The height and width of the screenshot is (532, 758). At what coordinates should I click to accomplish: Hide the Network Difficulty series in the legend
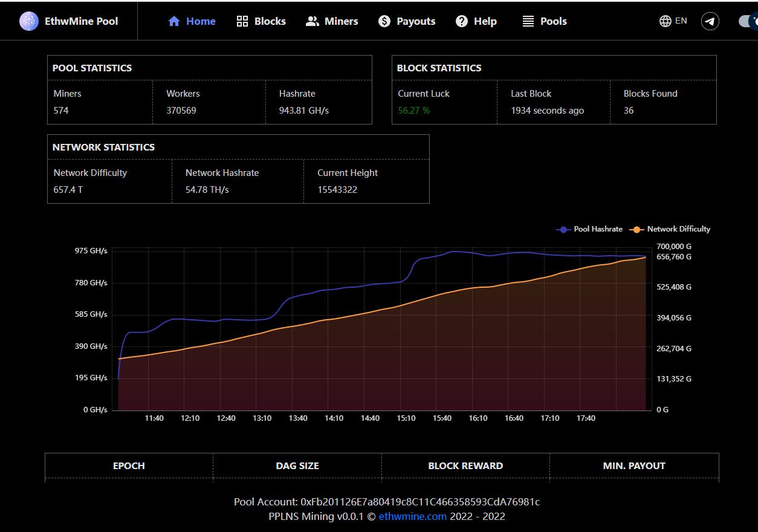pyautogui.click(x=670, y=229)
